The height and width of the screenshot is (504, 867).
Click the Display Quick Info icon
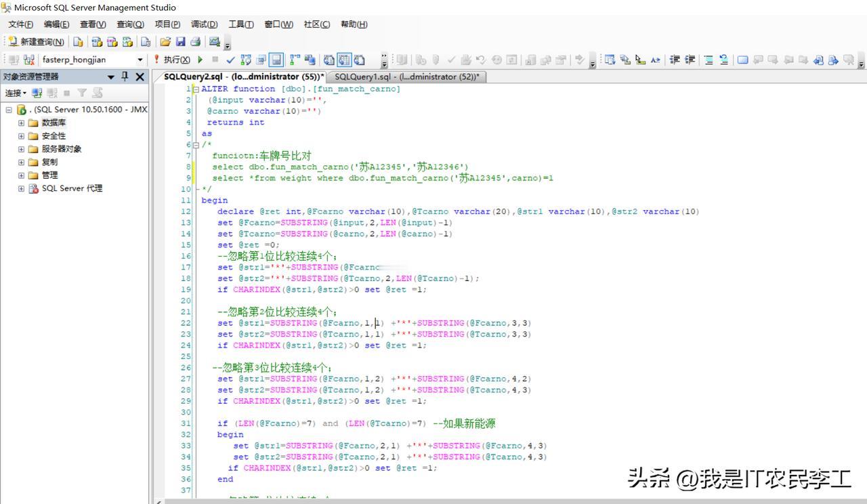(x=640, y=60)
